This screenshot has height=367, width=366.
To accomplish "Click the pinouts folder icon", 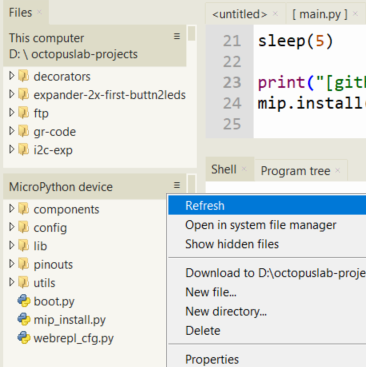I will click(24, 264).
